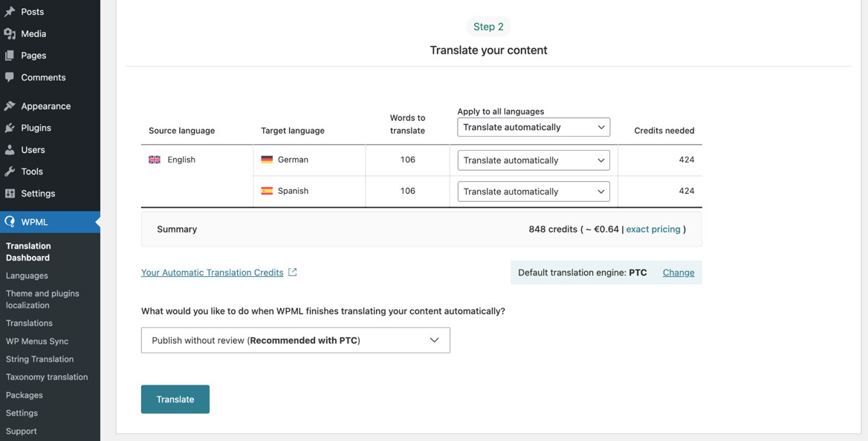The height and width of the screenshot is (441, 868).
Task: Click the Comments bubble icon
Action: pos(10,77)
